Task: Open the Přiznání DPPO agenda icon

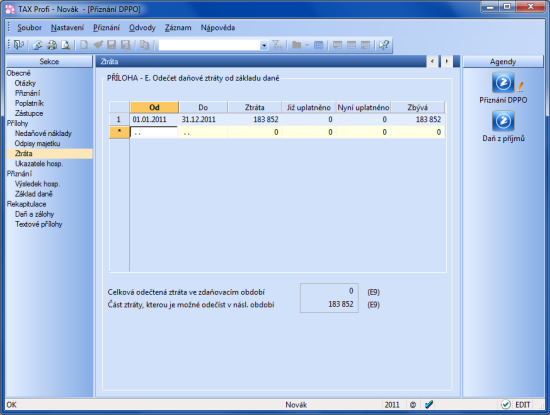Action: click(503, 83)
